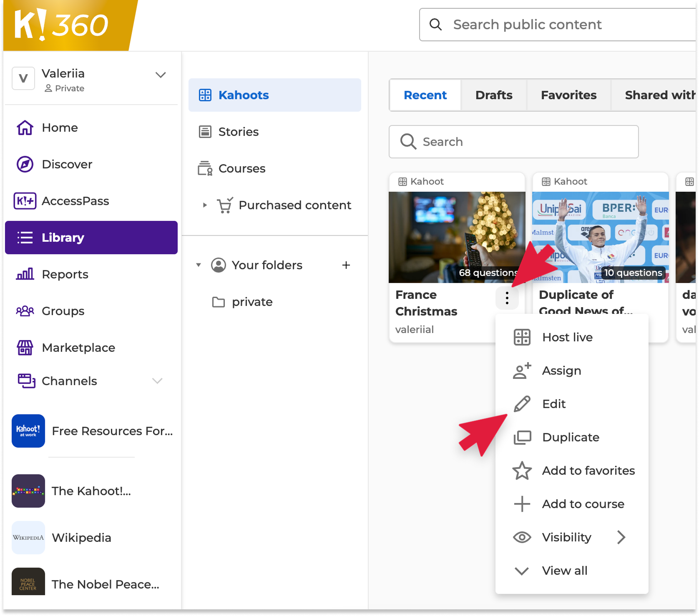The width and height of the screenshot is (699, 616).
Task: Open three-dot menu on France Christmas
Action: [x=507, y=298]
